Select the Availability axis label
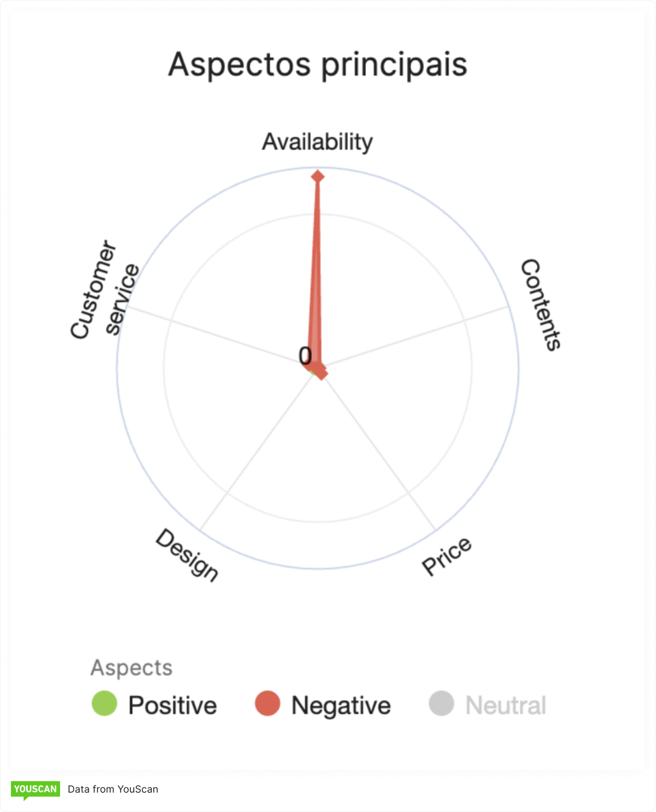The width and height of the screenshot is (656, 812). (317, 142)
